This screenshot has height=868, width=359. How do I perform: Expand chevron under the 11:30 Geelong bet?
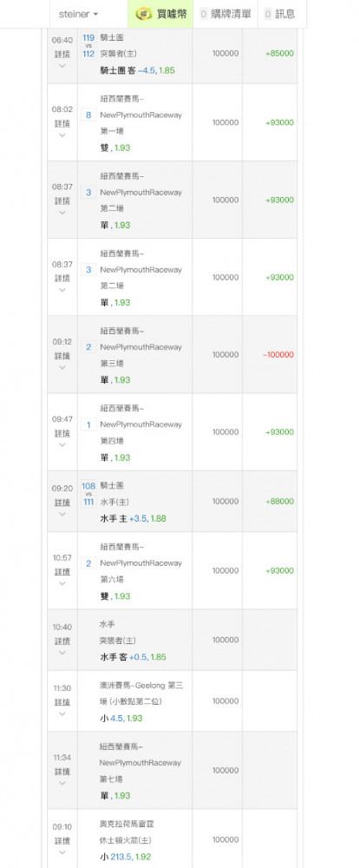62,713
